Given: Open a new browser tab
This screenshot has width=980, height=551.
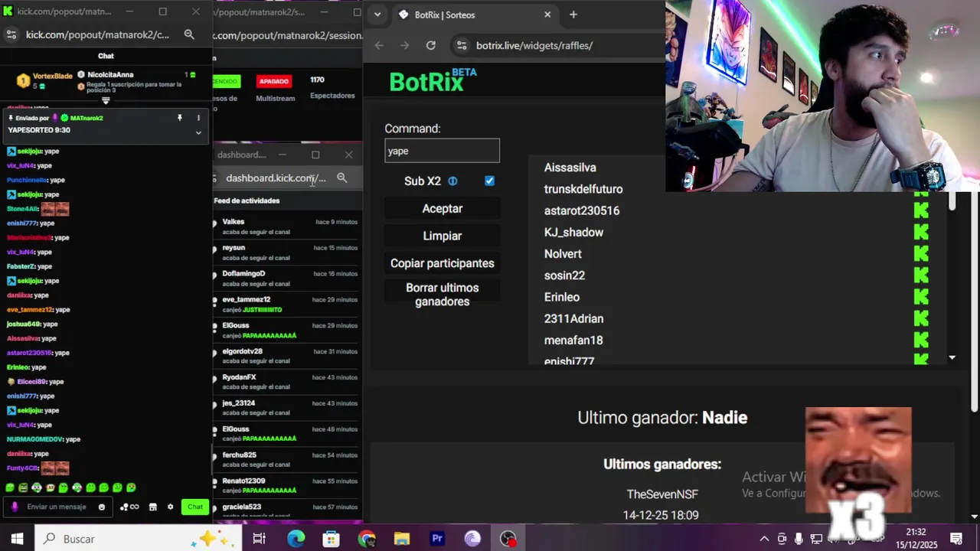Looking at the screenshot, I should point(573,15).
